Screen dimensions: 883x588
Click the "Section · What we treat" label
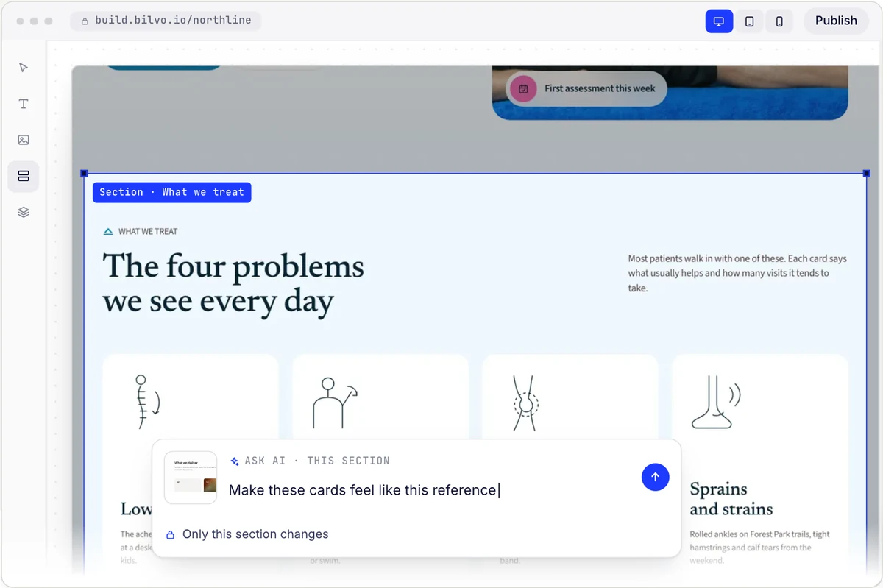coord(171,192)
